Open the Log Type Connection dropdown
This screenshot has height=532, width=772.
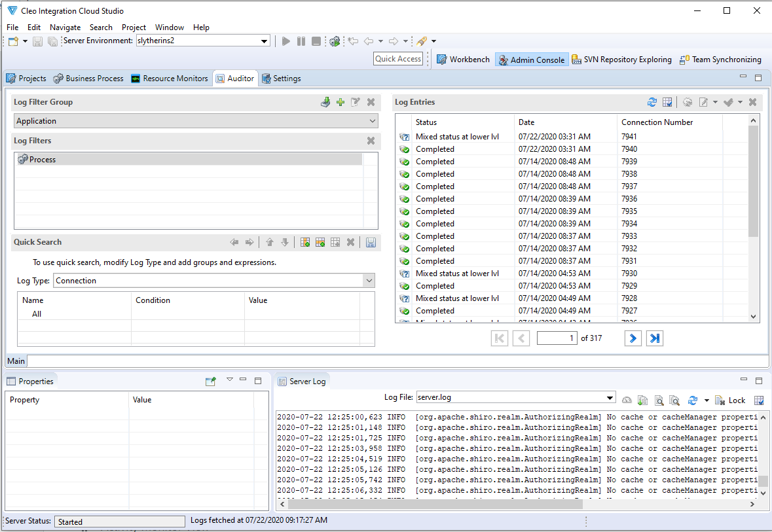point(214,281)
